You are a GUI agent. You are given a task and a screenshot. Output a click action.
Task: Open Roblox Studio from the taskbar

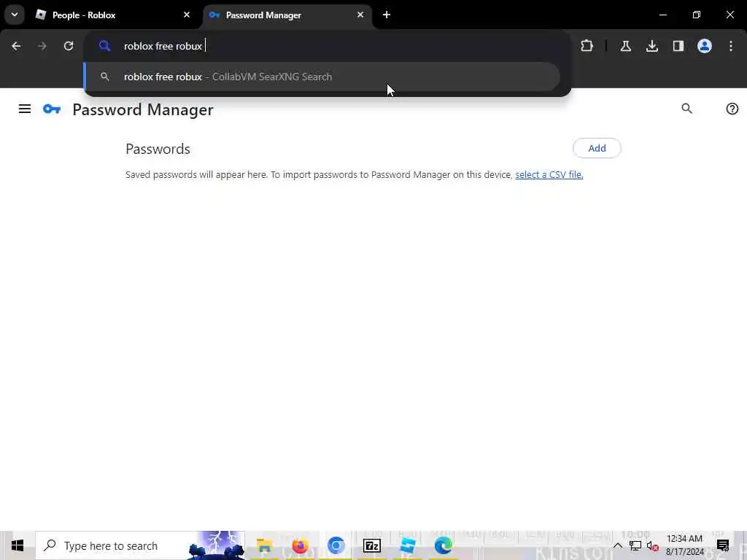tap(407, 545)
